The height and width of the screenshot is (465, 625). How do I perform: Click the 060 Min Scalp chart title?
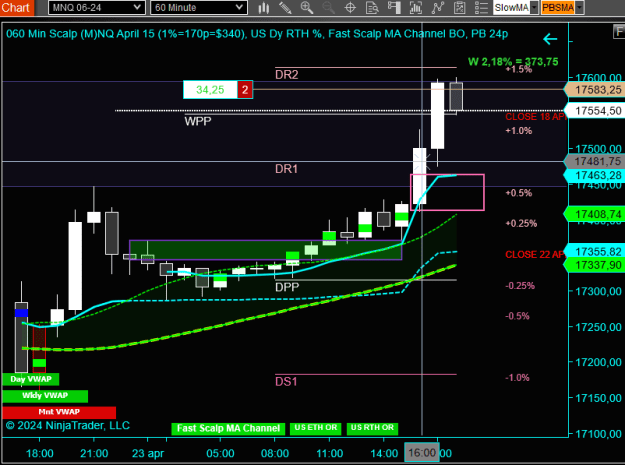click(x=257, y=34)
